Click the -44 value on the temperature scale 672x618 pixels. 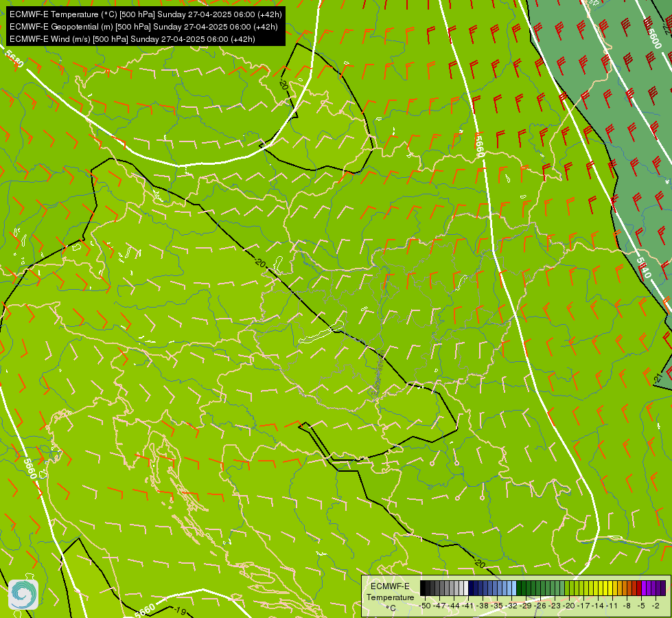click(454, 606)
